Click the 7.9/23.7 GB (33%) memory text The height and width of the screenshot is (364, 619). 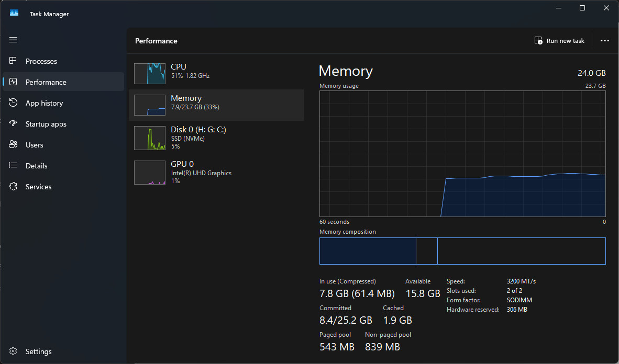coord(195,107)
